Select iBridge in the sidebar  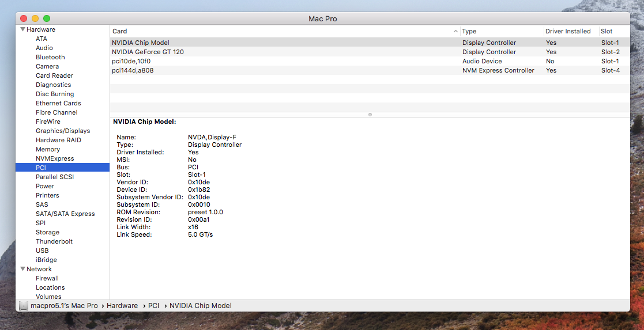click(46, 260)
